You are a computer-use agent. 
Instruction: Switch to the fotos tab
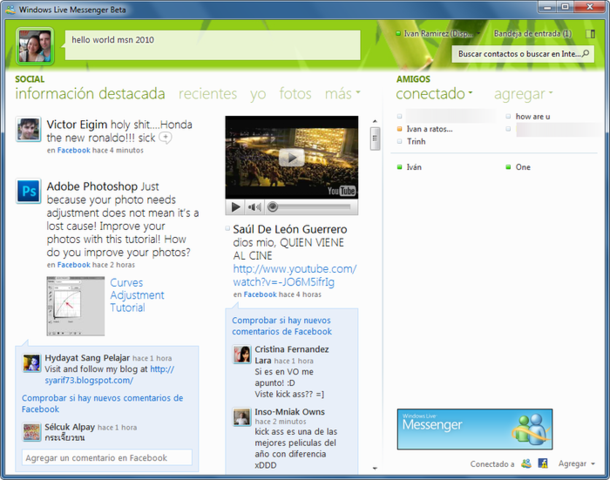point(295,94)
